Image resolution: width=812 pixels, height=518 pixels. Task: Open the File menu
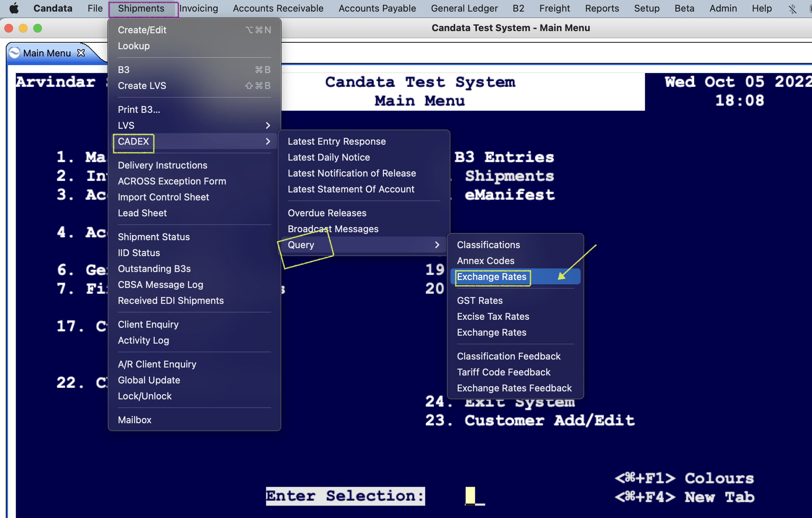point(95,8)
